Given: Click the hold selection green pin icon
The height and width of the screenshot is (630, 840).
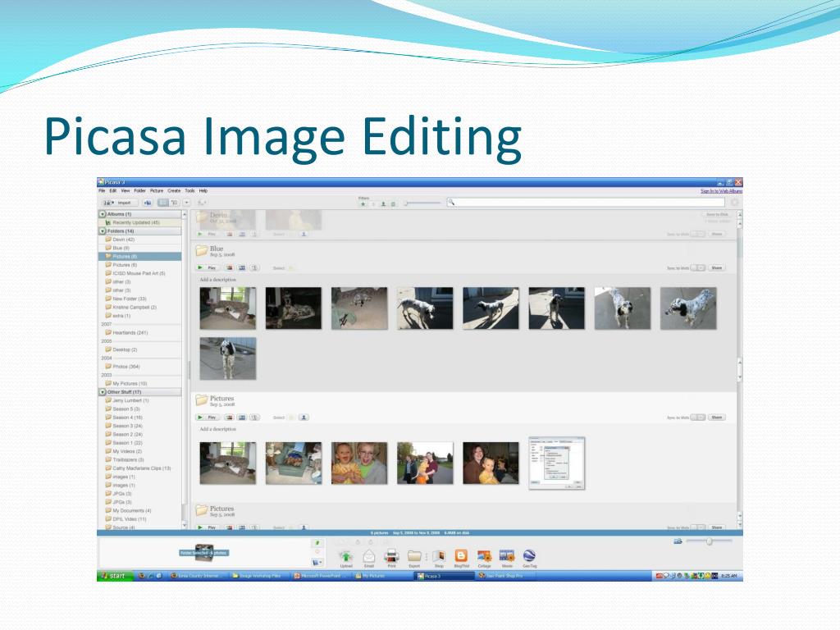Looking at the screenshot, I should pos(317,543).
